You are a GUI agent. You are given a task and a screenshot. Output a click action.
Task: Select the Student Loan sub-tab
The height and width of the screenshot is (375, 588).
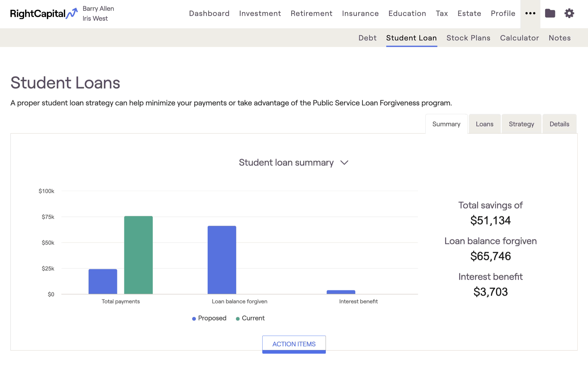pos(411,38)
